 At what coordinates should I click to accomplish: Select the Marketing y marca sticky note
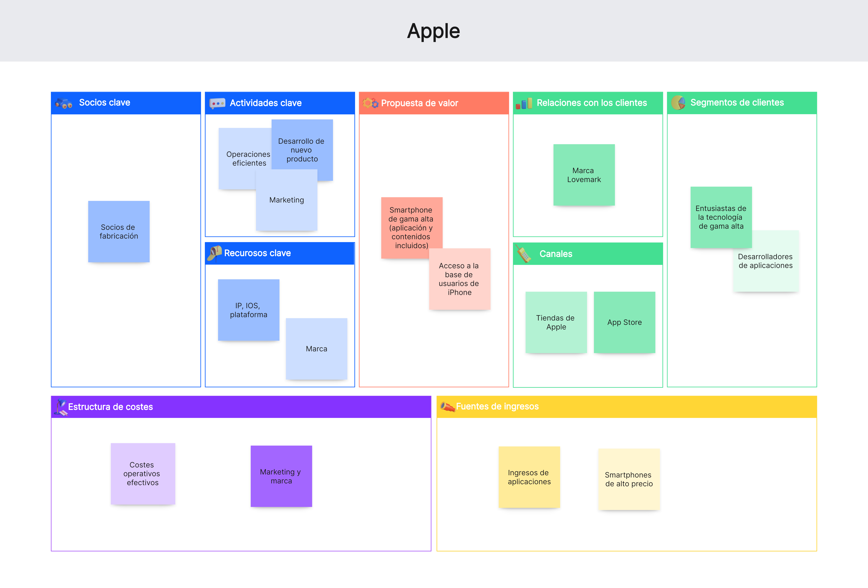click(x=281, y=476)
